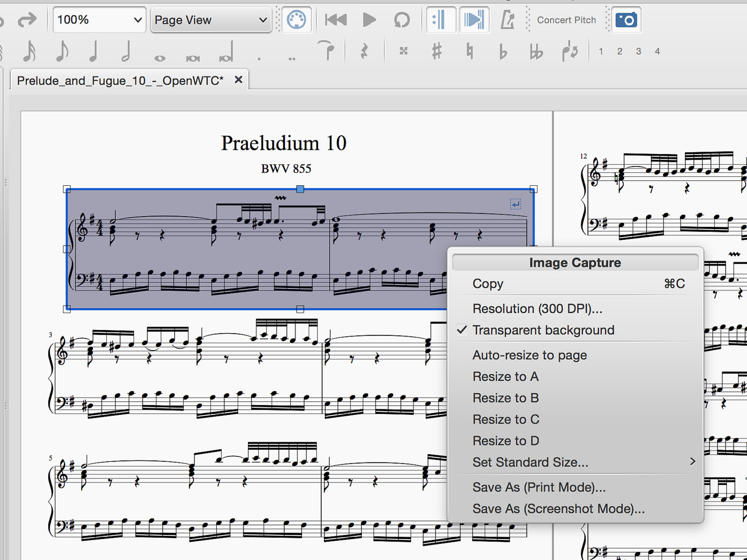Screen dimensions: 747x560
Task: Select rest input icon
Action: pos(364,51)
